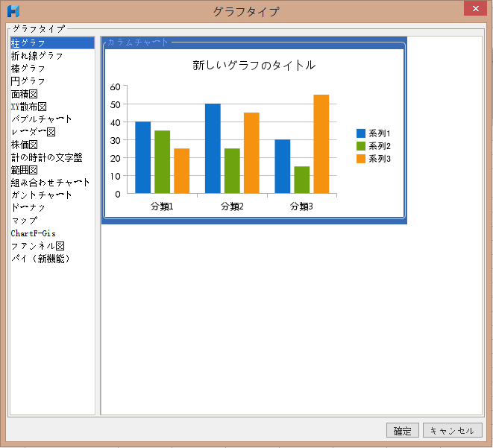Click the 系列1 blue legend swatch
The image size is (493, 448).
click(x=361, y=133)
